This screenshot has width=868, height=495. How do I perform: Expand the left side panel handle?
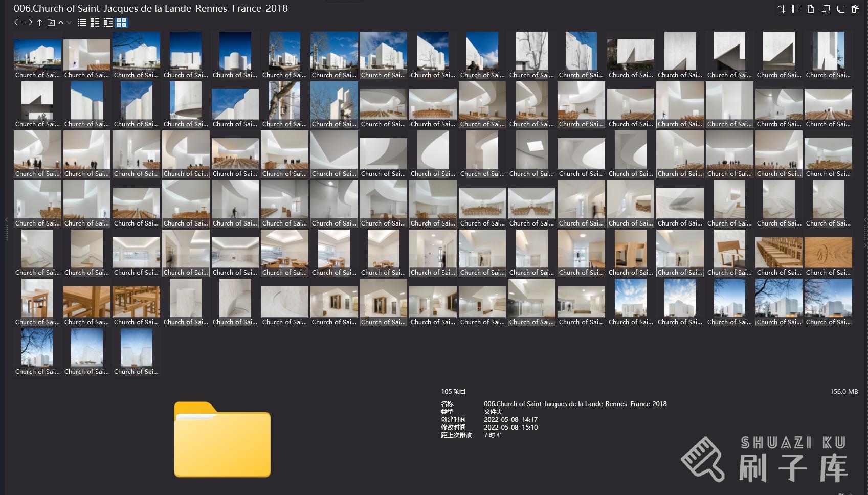click(6, 220)
